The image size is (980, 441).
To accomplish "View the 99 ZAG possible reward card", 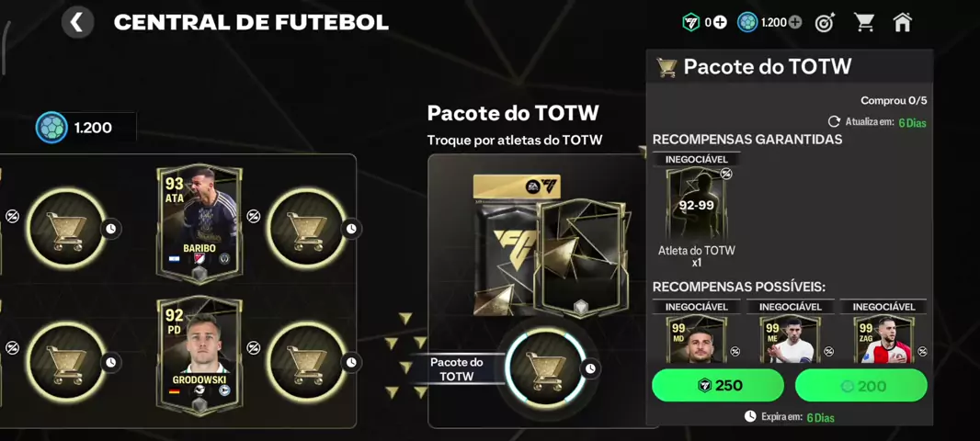I will 883,339.
